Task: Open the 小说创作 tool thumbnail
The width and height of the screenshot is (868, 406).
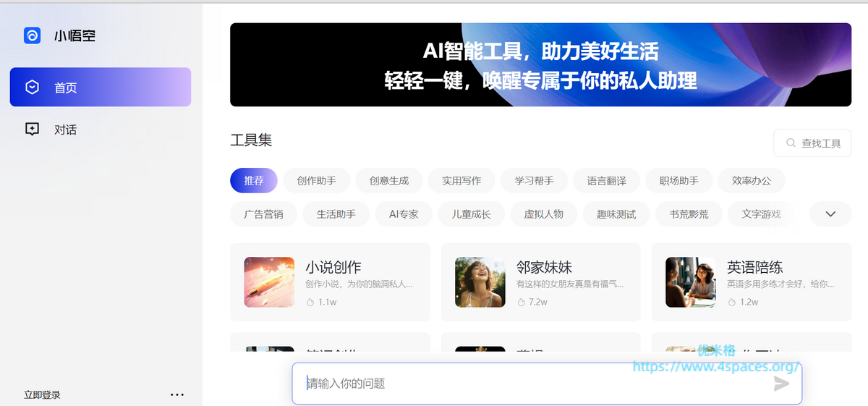Action: tap(269, 282)
